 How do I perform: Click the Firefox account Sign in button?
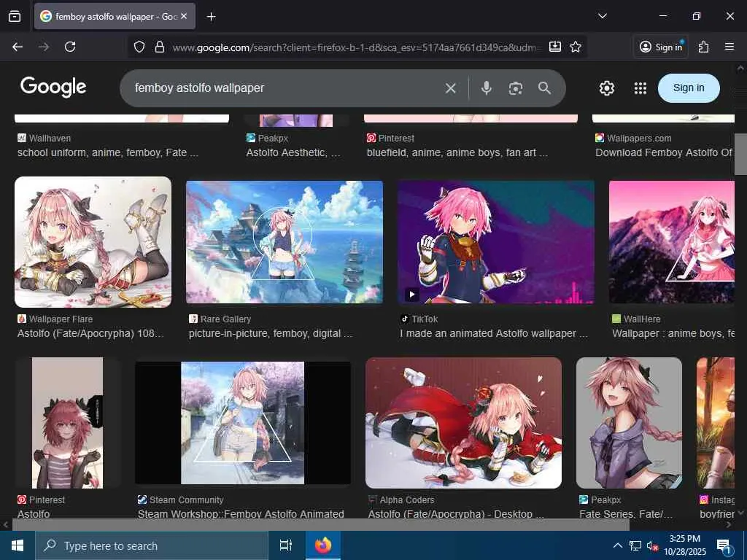coord(661,47)
